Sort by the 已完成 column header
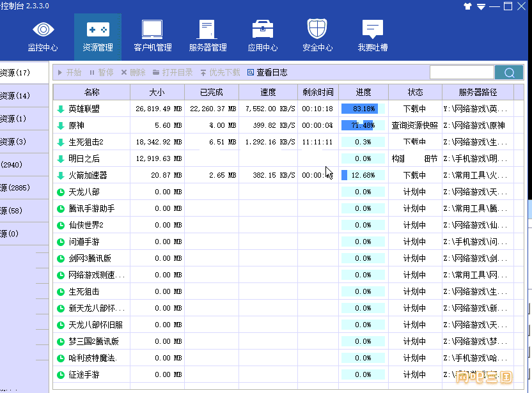532x393 pixels. [x=212, y=92]
